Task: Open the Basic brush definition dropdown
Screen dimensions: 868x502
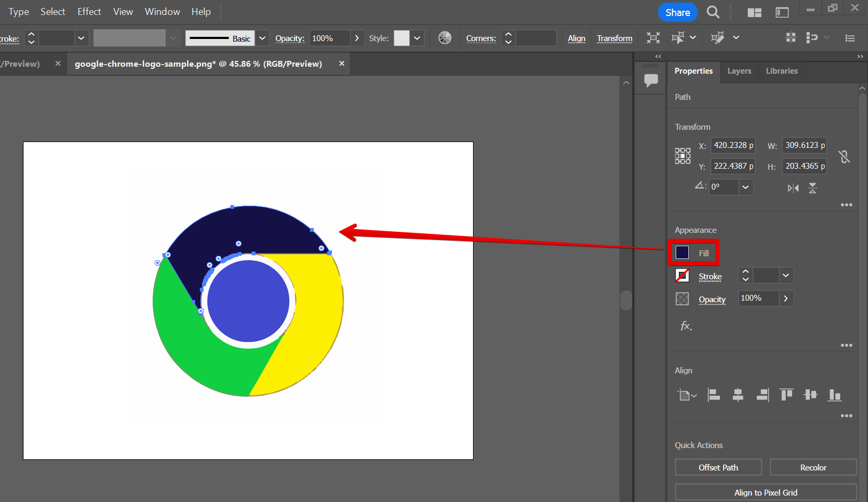Action: tap(262, 38)
